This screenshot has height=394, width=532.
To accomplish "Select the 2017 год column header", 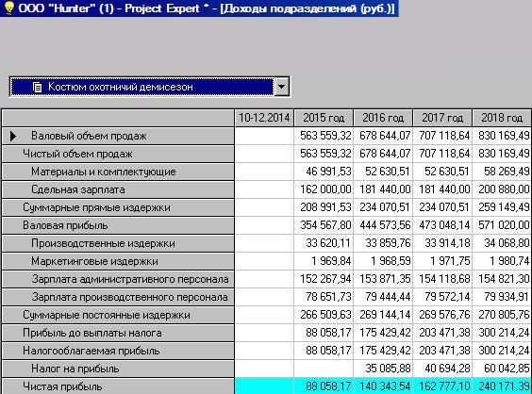I will (442, 118).
